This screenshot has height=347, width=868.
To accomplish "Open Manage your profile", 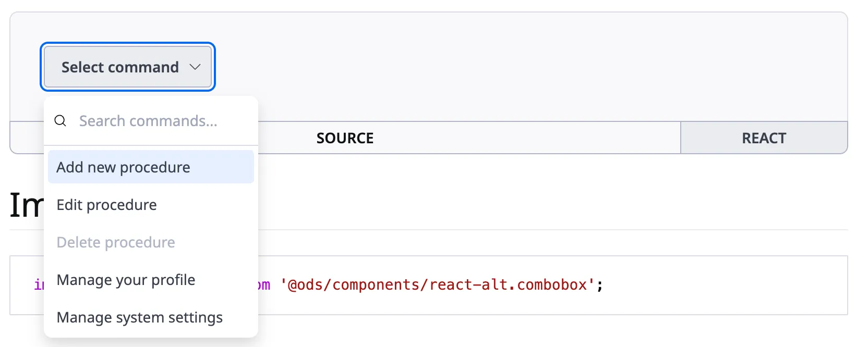I will point(126,280).
